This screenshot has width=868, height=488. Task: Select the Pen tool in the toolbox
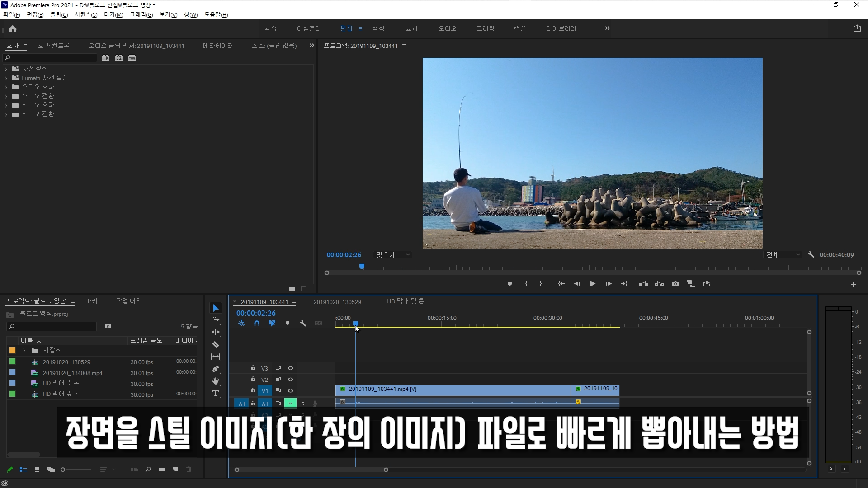pyautogui.click(x=216, y=369)
